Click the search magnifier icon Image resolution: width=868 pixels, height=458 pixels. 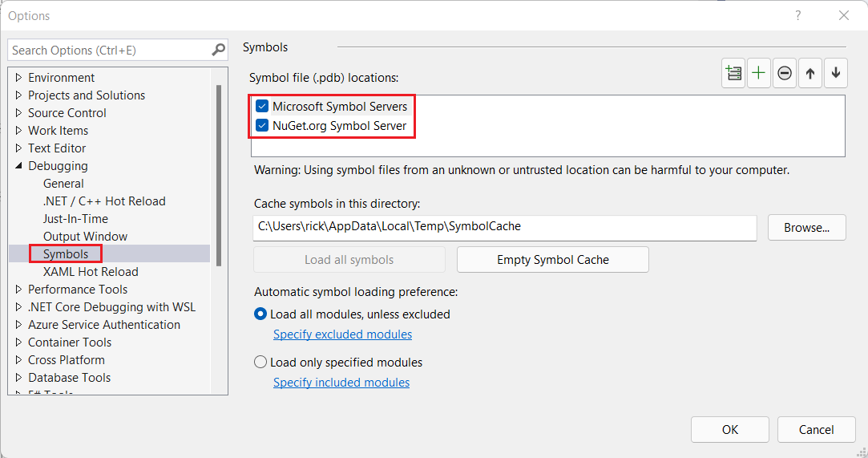[x=219, y=50]
